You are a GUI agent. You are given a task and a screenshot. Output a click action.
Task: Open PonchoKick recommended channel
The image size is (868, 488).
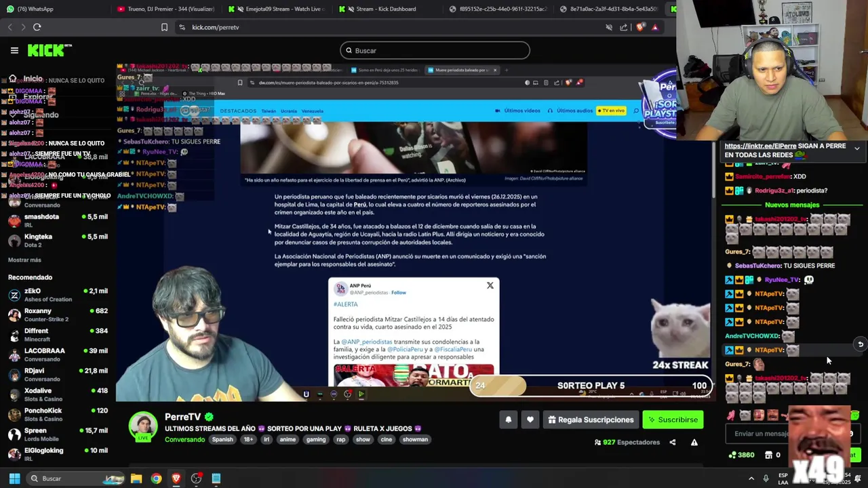click(x=58, y=414)
